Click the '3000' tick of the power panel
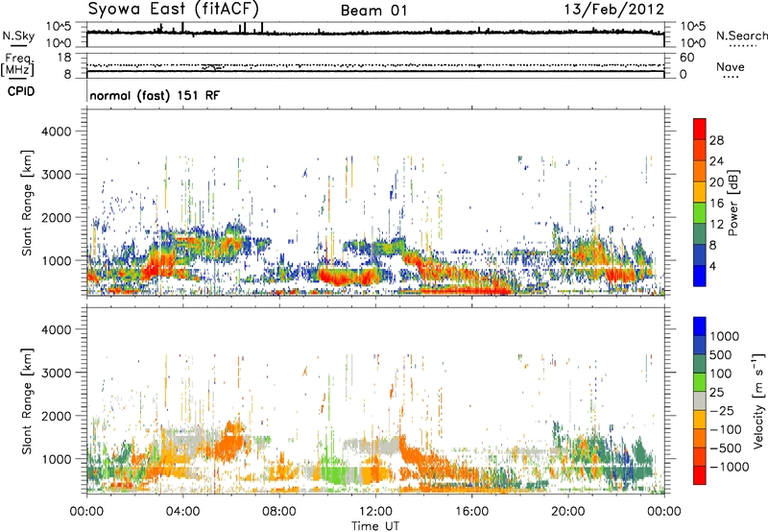 coord(56,175)
